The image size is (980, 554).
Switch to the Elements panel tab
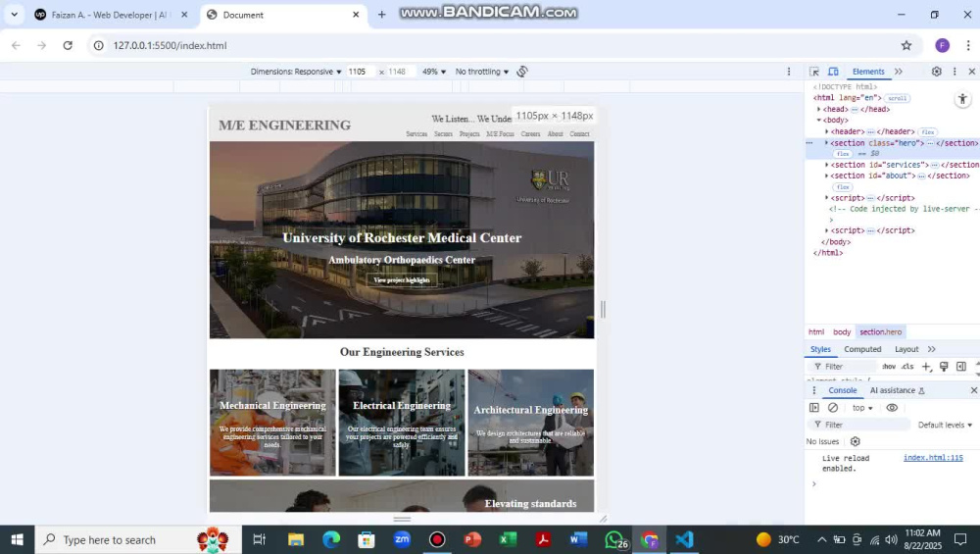click(868, 72)
